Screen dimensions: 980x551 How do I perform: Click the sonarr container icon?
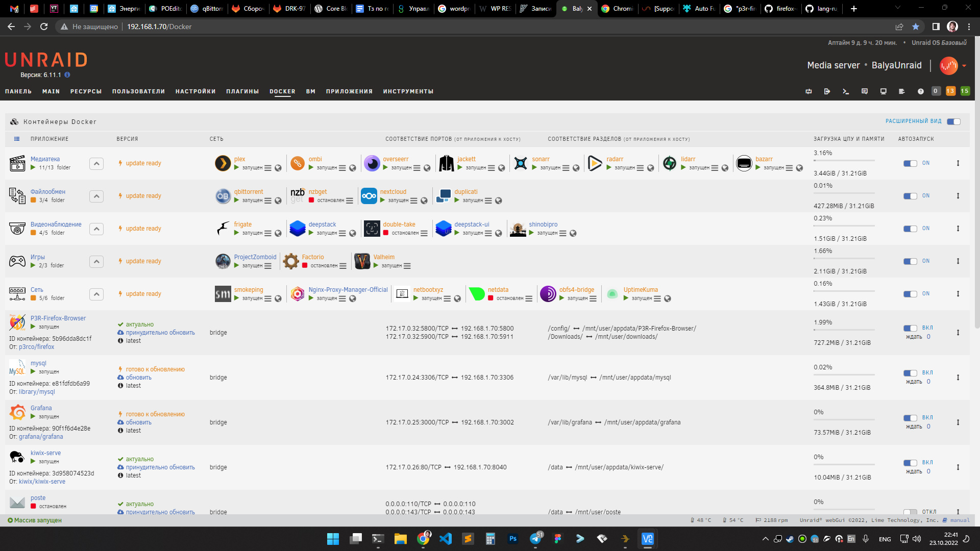520,163
